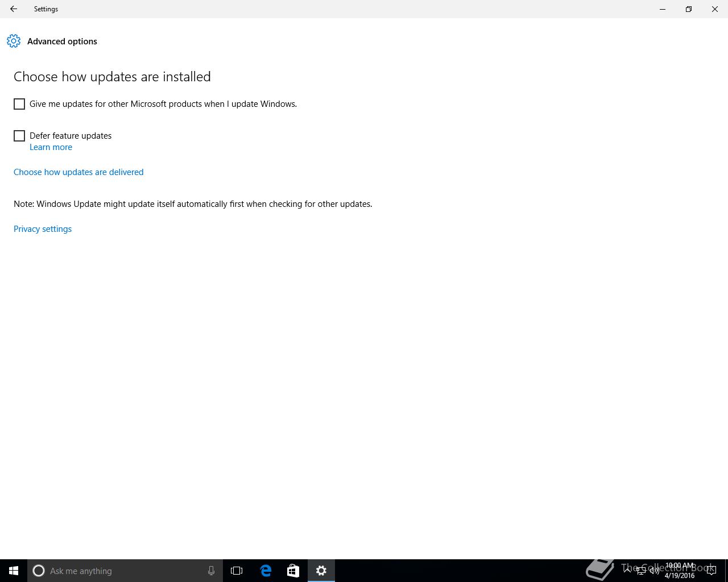Minimize the Settings window

[663, 9]
